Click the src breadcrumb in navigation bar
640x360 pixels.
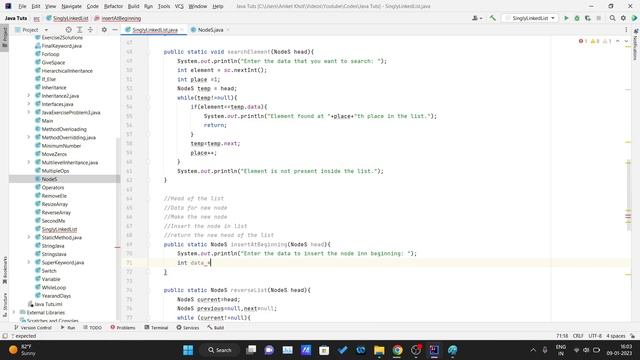(36, 18)
